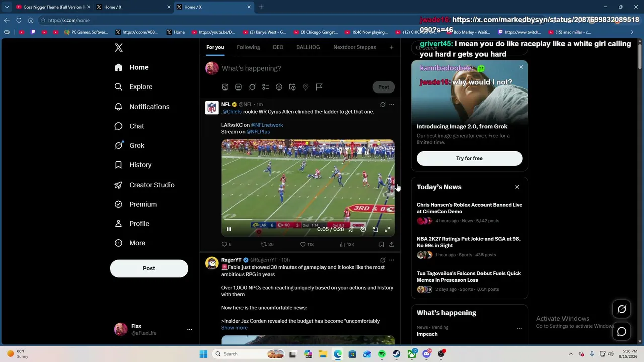
Task: Unmute the NFL video
Action: [351, 229]
